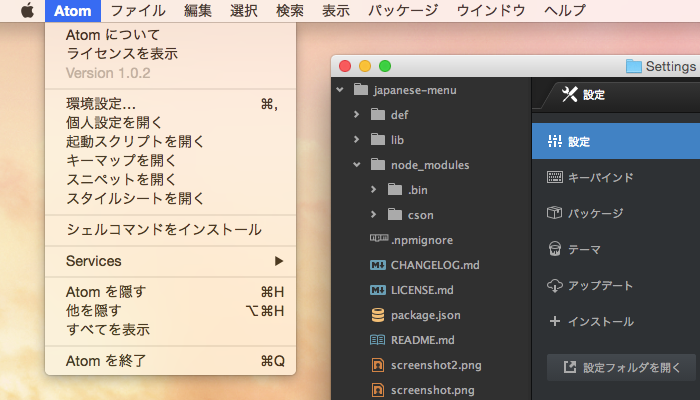The width and height of the screenshot is (700, 400).
Task: Click the plus icon for インストール
Action: tap(554, 321)
